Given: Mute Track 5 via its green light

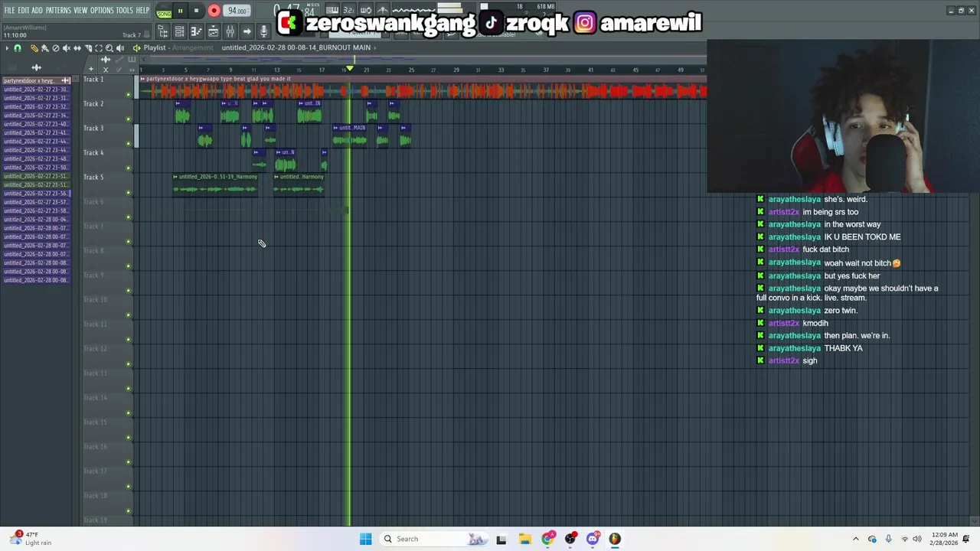Looking at the screenshot, I should 129,193.
